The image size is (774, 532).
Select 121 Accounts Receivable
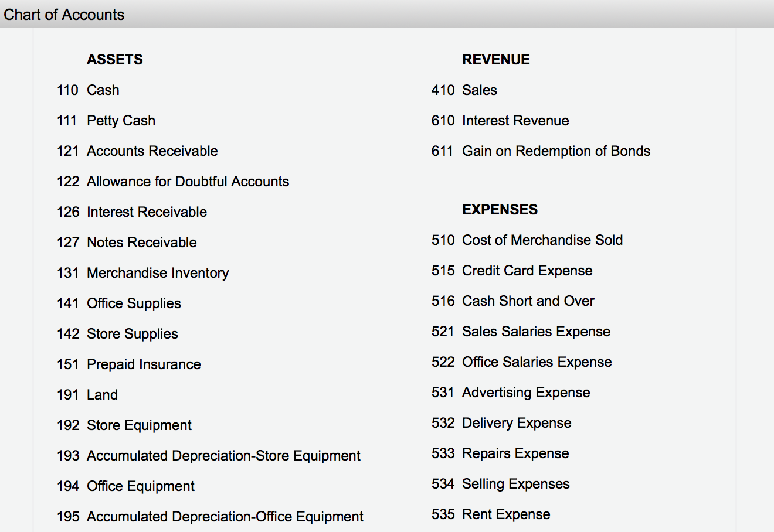tap(137, 151)
